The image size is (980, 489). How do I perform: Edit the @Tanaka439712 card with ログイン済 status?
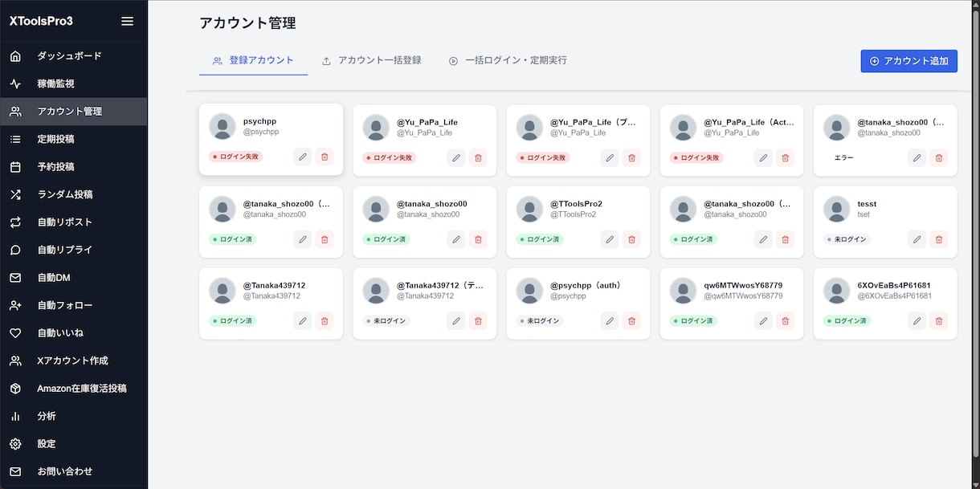click(303, 320)
